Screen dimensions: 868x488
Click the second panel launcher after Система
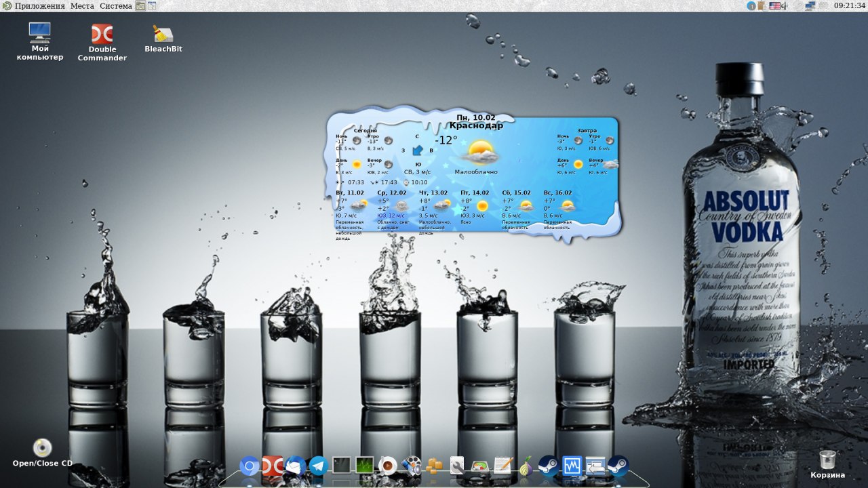pos(151,5)
